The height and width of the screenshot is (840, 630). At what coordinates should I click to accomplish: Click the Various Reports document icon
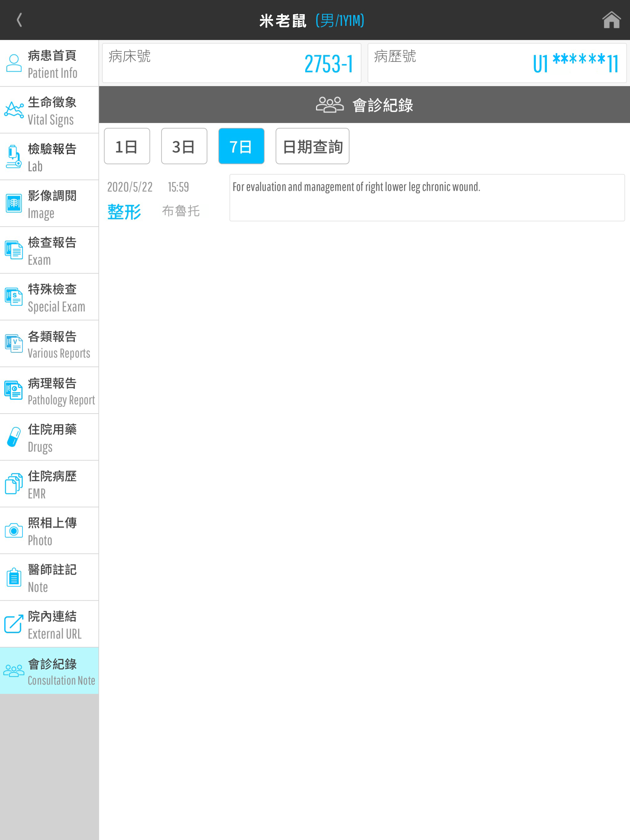[x=14, y=343]
